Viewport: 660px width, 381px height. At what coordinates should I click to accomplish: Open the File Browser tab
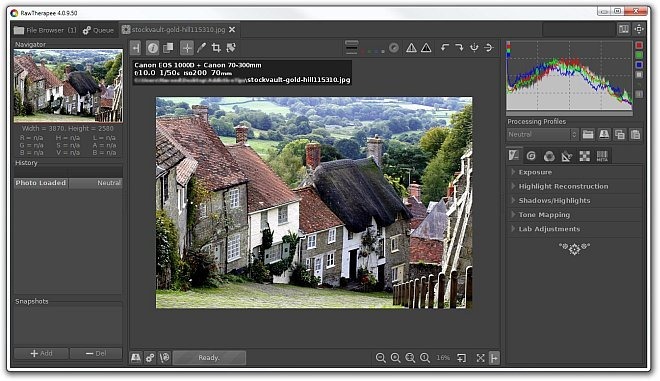tap(45, 30)
